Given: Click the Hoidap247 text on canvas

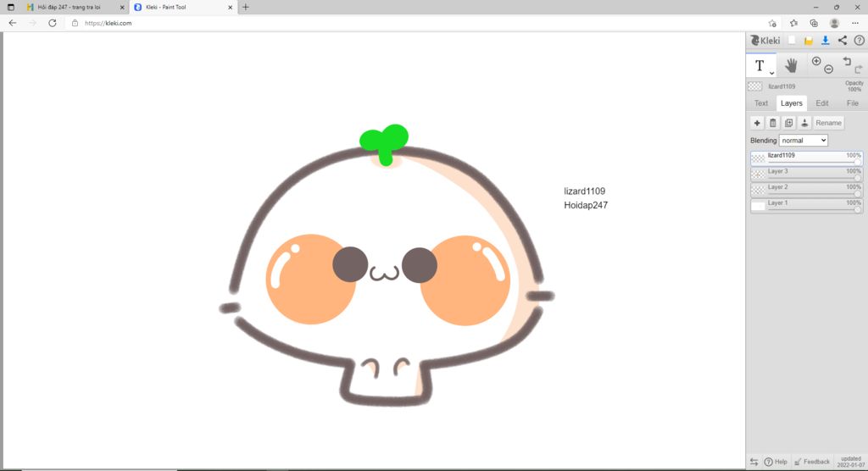Looking at the screenshot, I should [x=586, y=205].
